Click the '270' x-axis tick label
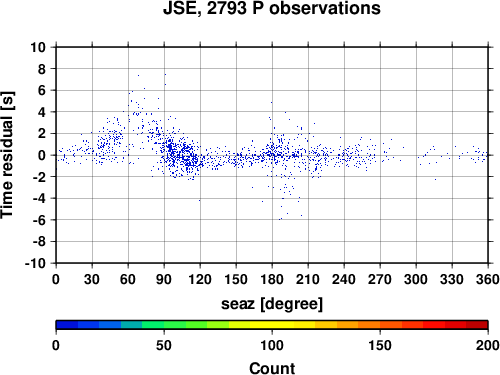 (x=380, y=279)
